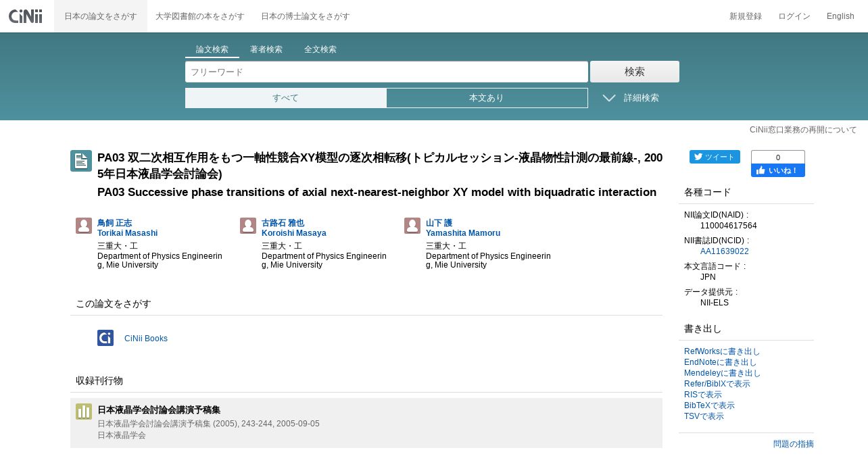The width and height of the screenshot is (868, 471).
Task: Switch to 著者検索 tab
Action: pyautogui.click(x=266, y=49)
